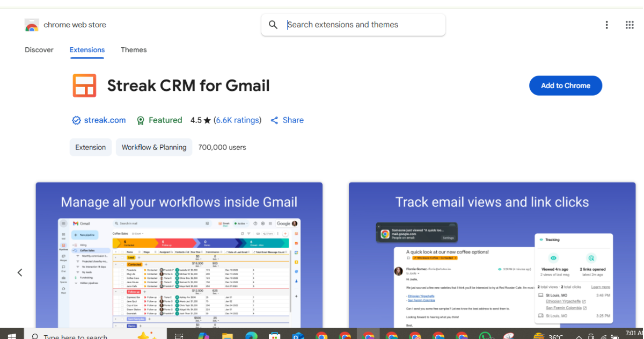Image resolution: width=644 pixels, height=339 pixels.
Task: Click the black rating star icon
Action: click(207, 120)
